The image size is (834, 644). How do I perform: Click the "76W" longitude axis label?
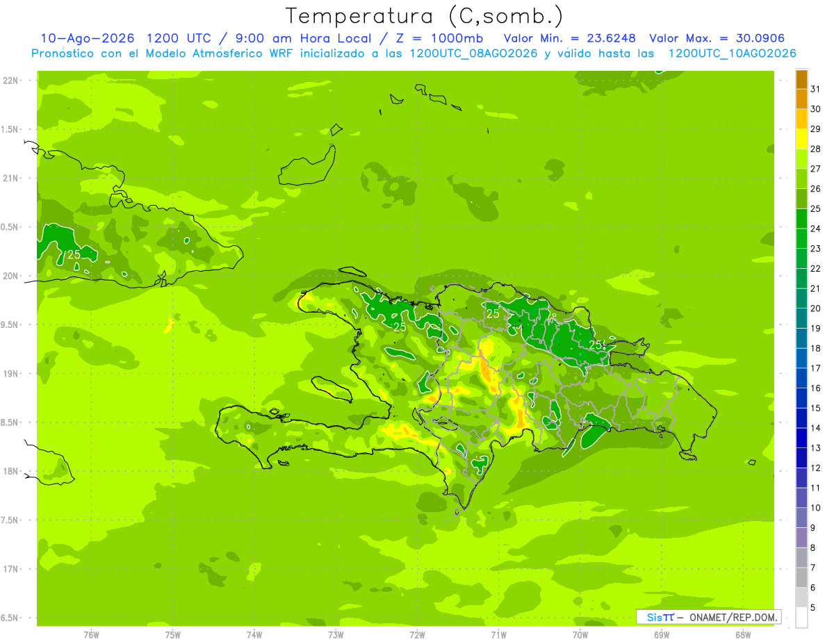point(91,634)
